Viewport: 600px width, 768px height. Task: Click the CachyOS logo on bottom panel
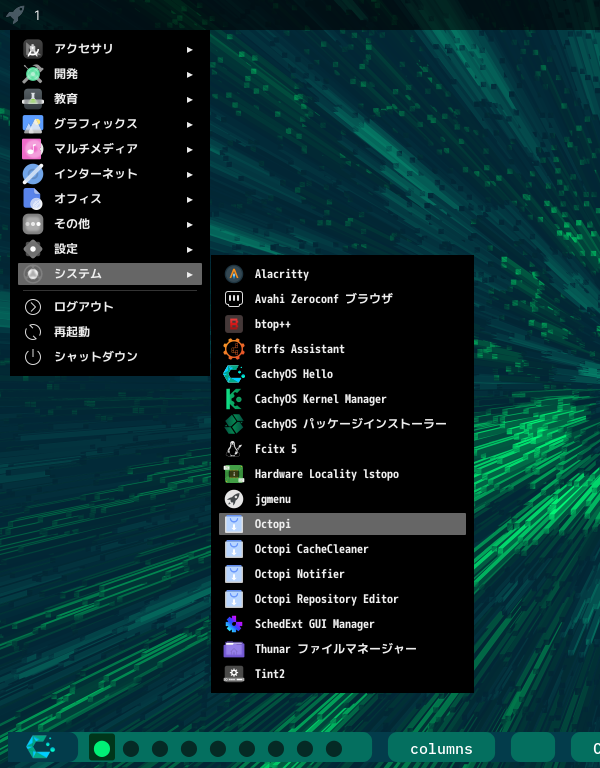pos(42,748)
